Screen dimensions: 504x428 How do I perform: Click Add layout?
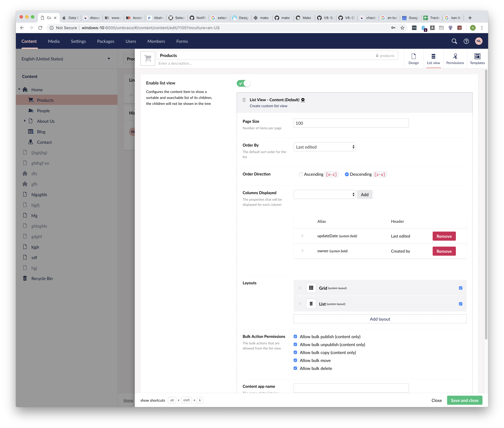380,319
